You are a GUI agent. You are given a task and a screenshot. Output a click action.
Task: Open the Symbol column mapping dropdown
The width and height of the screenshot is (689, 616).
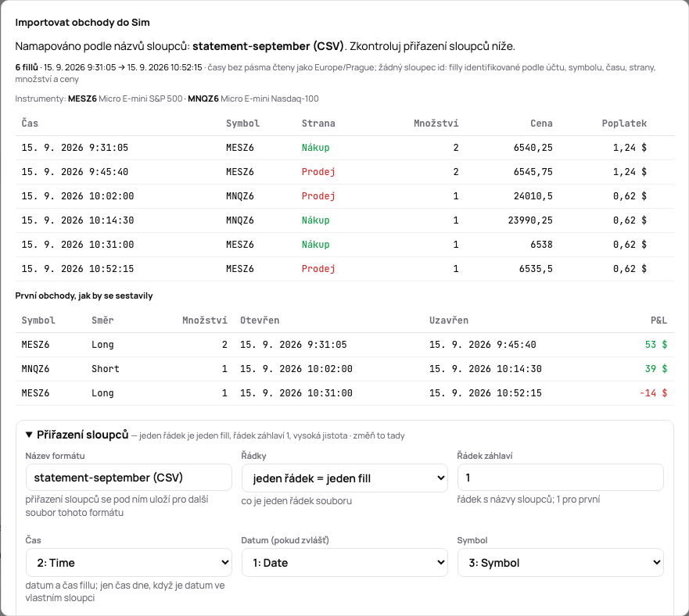pos(560,562)
